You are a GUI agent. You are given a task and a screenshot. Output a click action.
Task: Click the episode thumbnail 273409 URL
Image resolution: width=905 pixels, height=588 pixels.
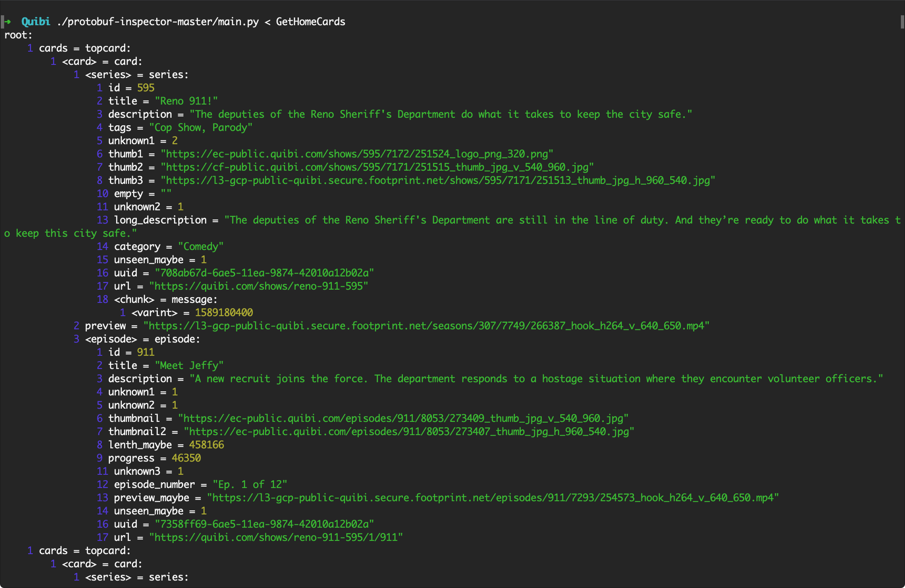point(403,418)
